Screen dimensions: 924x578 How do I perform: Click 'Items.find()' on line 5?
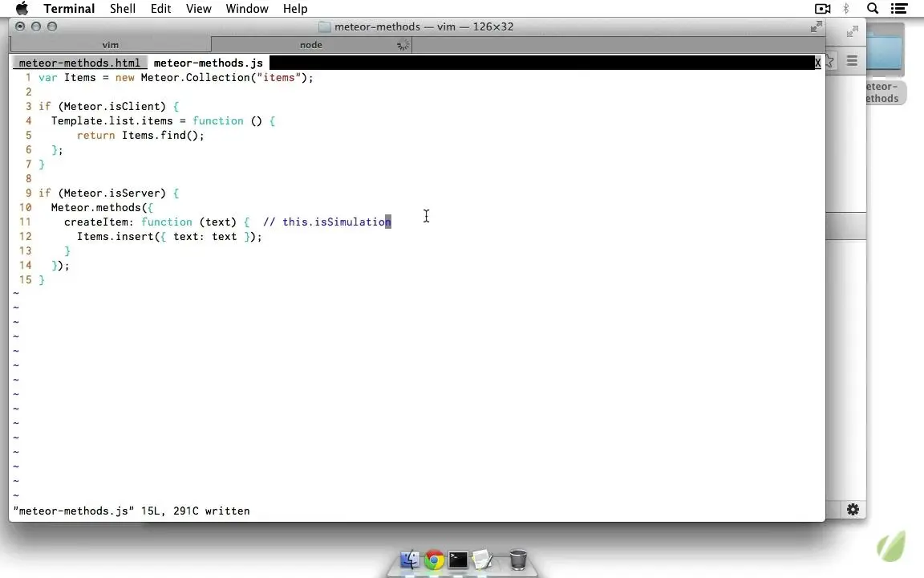pyautogui.click(x=160, y=135)
